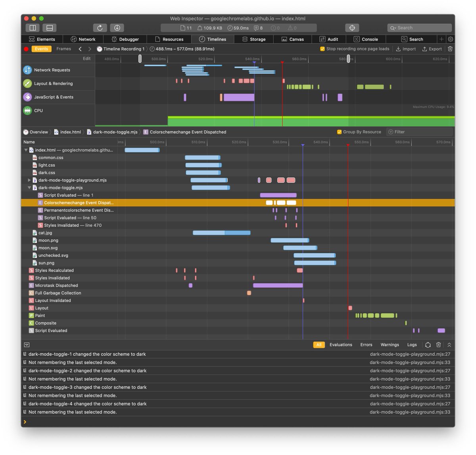The width and height of the screenshot is (476, 455).
Task: Open index.html breadcrumb menu
Action: point(67,132)
